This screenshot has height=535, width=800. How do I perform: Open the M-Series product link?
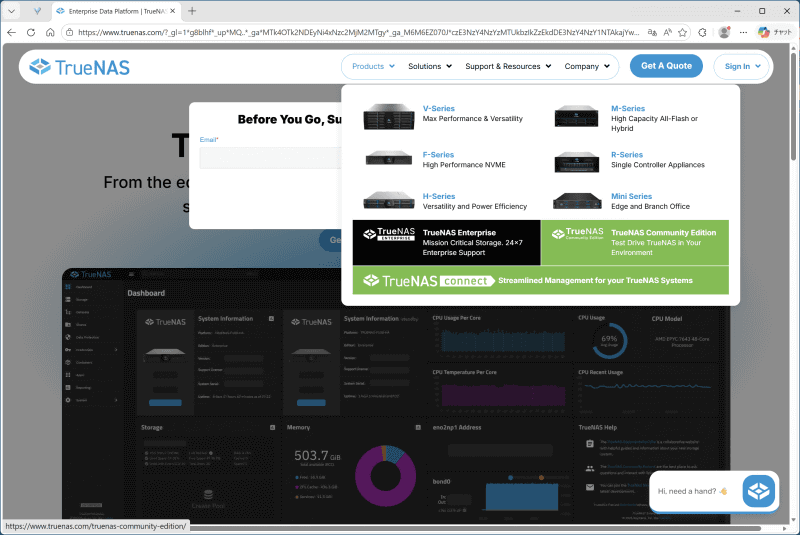(628, 109)
